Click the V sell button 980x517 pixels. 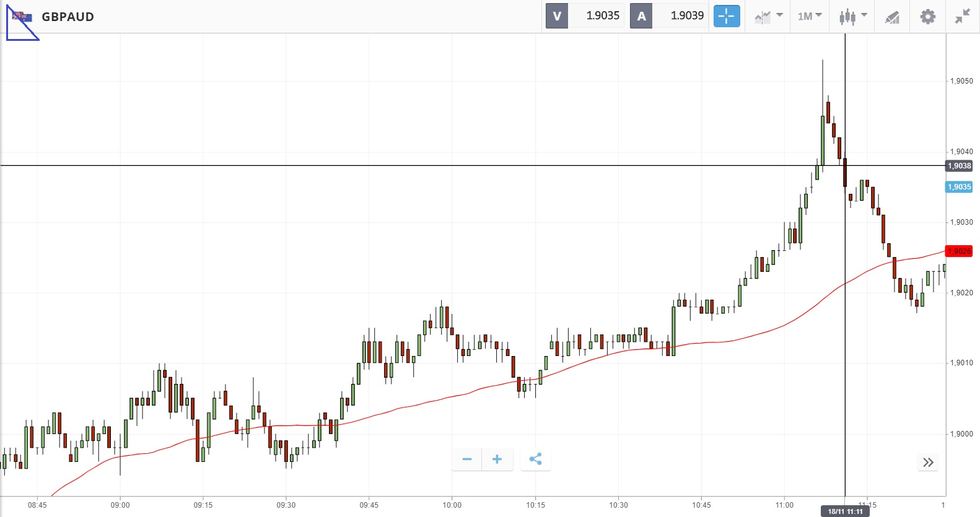coord(557,16)
